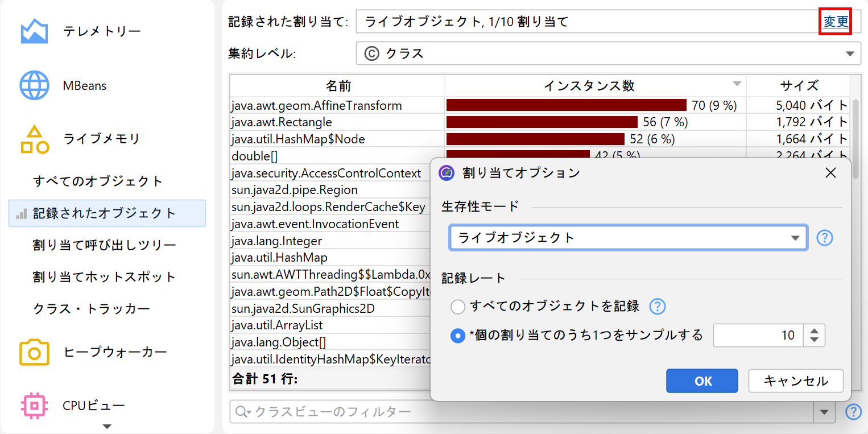This screenshot has height=434, width=868.
Task: Increase sampling rate with stepper up arrow
Action: tap(814, 331)
